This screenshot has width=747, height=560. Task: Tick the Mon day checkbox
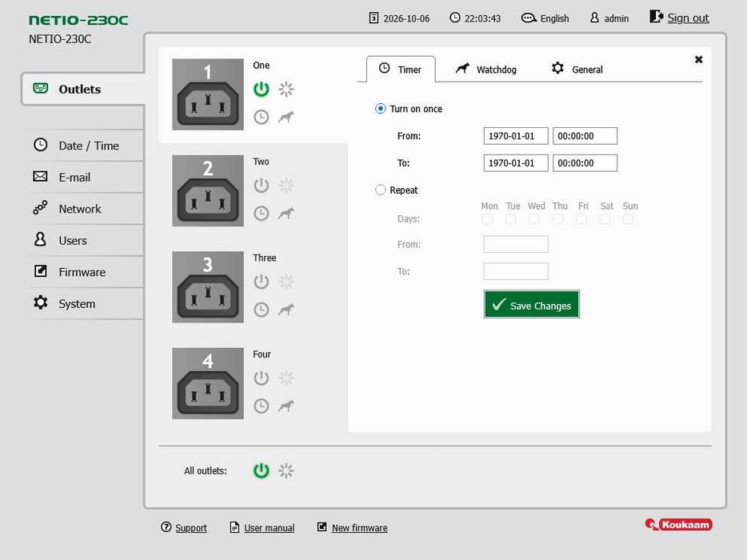[x=487, y=219]
